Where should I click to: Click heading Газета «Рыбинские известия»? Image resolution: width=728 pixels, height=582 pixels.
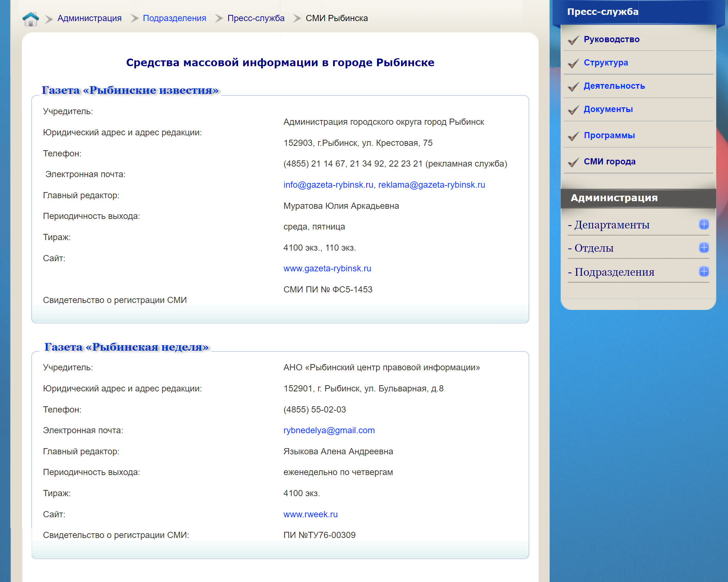coord(130,90)
